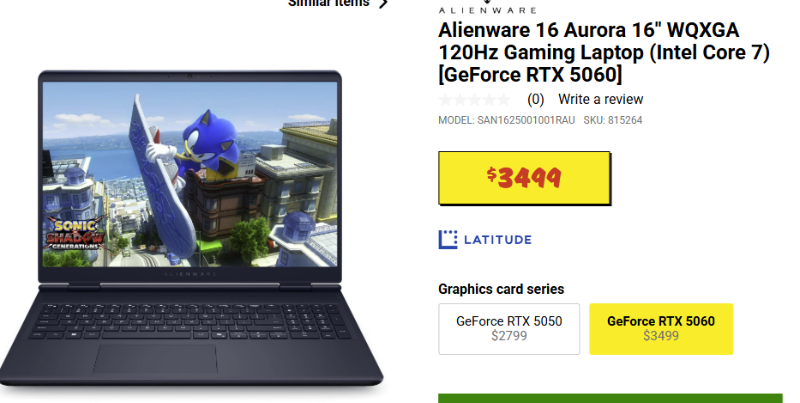The height and width of the screenshot is (403, 800).
Task: Choose the GeForce RTX 5060 option
Action: pos(661,329)
